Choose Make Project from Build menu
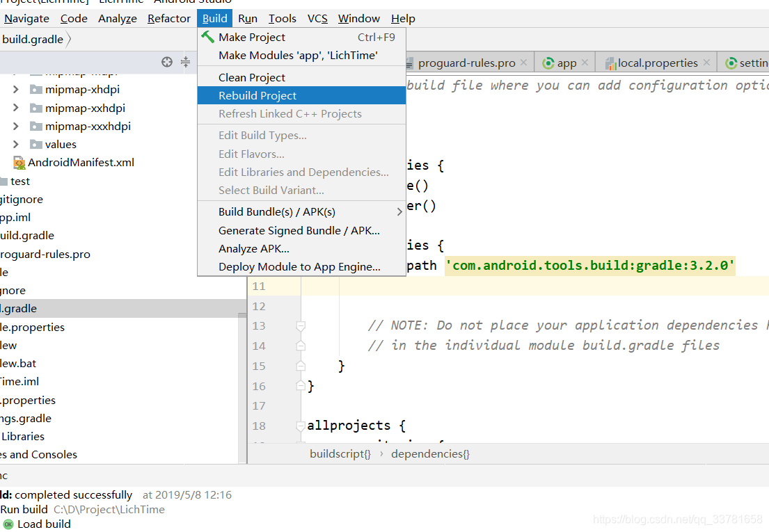This screenshot has height=532, width=769. click(x=301, y=38)
